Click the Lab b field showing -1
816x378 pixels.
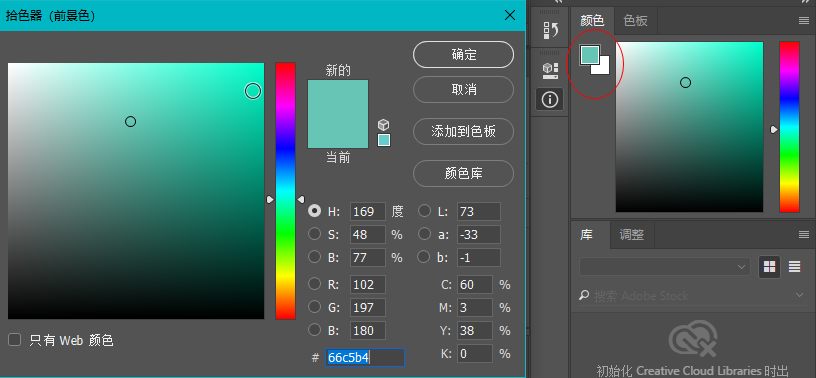tap(479, 258)
